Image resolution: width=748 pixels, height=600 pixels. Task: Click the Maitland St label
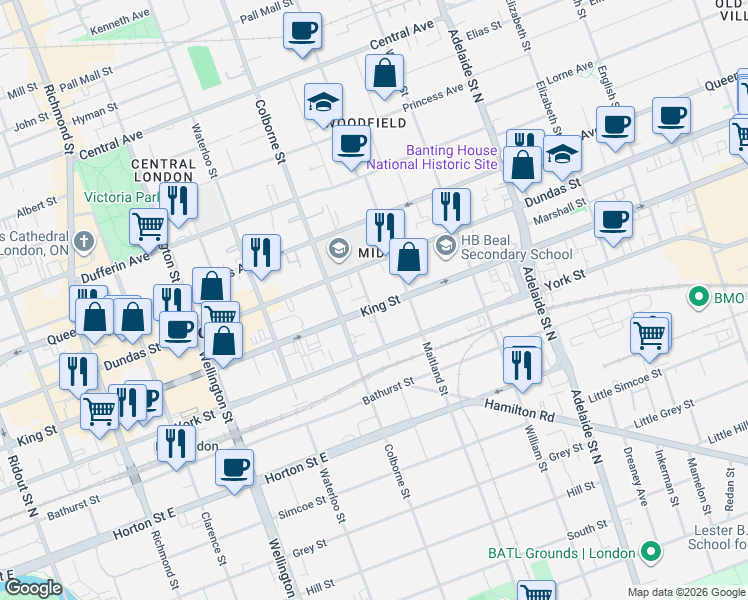tap(435, 368)
